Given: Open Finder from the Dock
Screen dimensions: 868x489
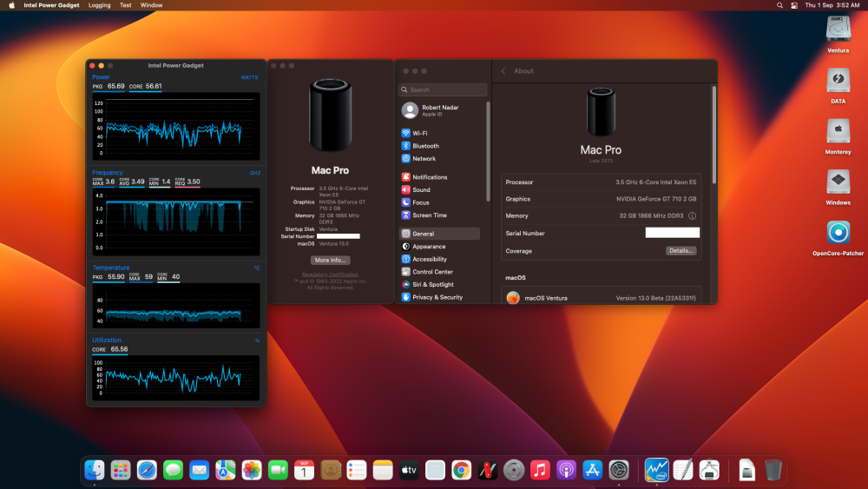Looking at the screenshot, I should (x=95, y=470).
